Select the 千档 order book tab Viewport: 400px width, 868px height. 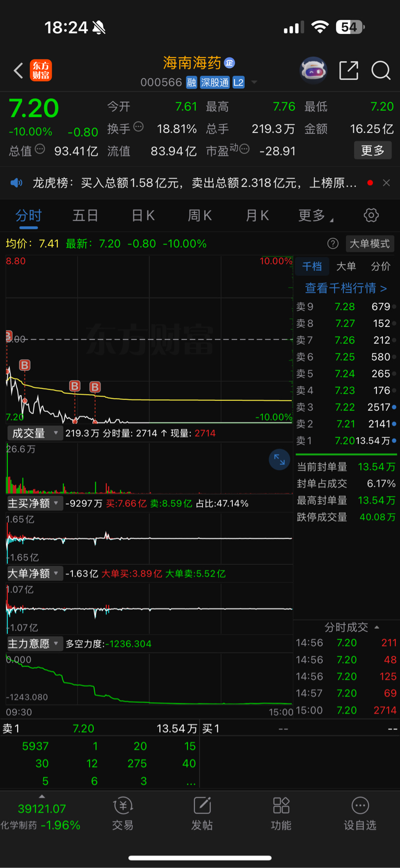point(312,266)
